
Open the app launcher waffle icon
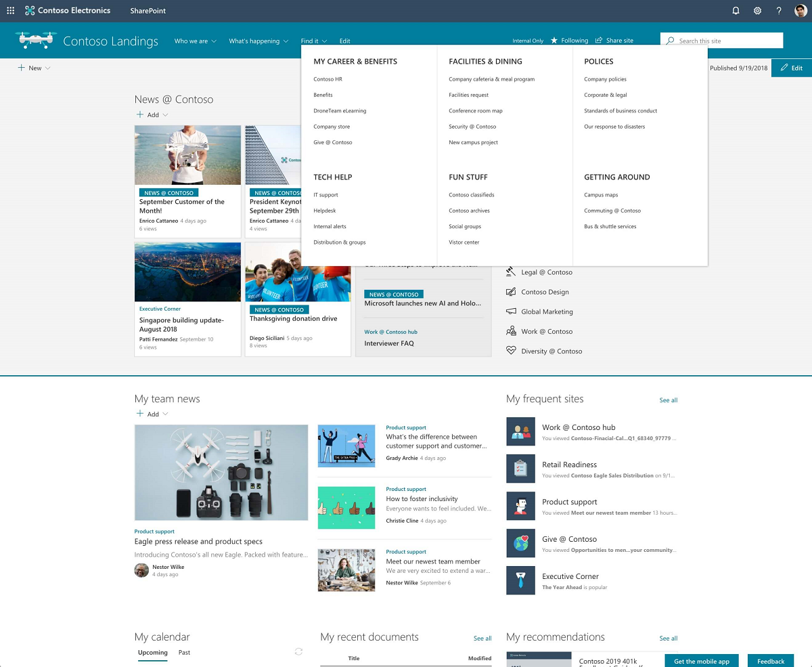(10, 11)
